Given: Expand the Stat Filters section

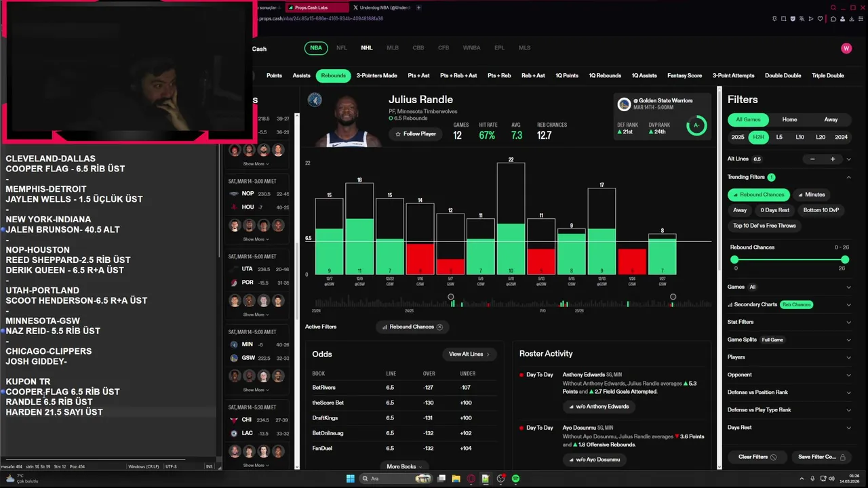Looking at the screenshot, I should point(848,322).
